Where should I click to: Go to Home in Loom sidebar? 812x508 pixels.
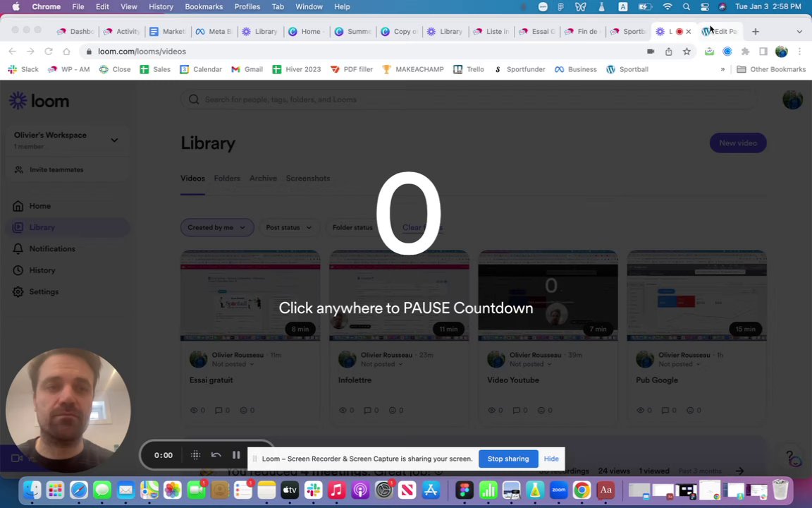click(40, 206)
